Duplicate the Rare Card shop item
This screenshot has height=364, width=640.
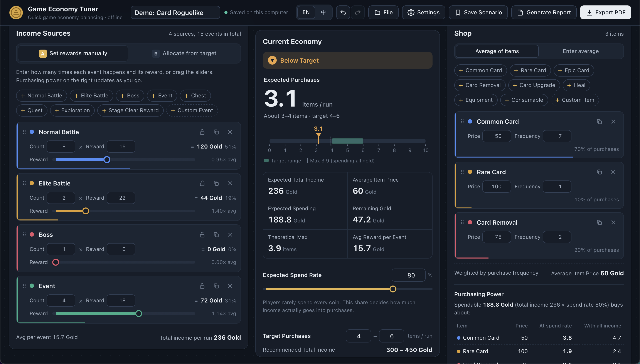599,172
